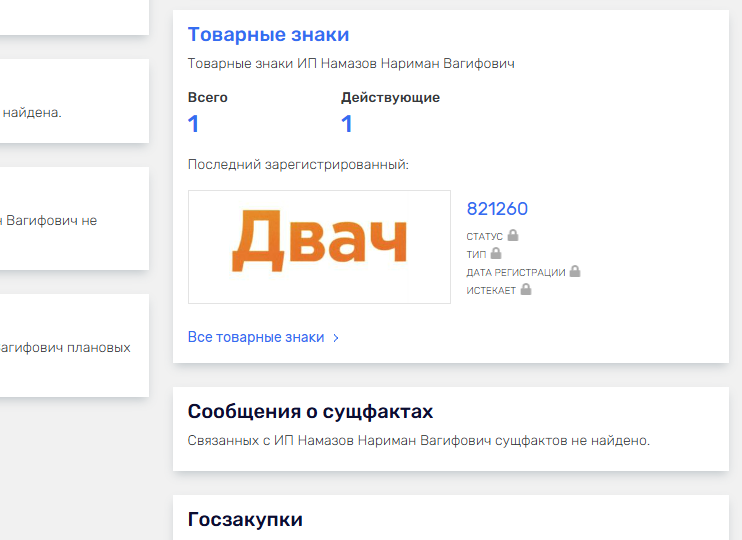The width and height of the screenshot is (742, 540).
Task: Click the СТАТУС field label
Action: click(485, 236)
